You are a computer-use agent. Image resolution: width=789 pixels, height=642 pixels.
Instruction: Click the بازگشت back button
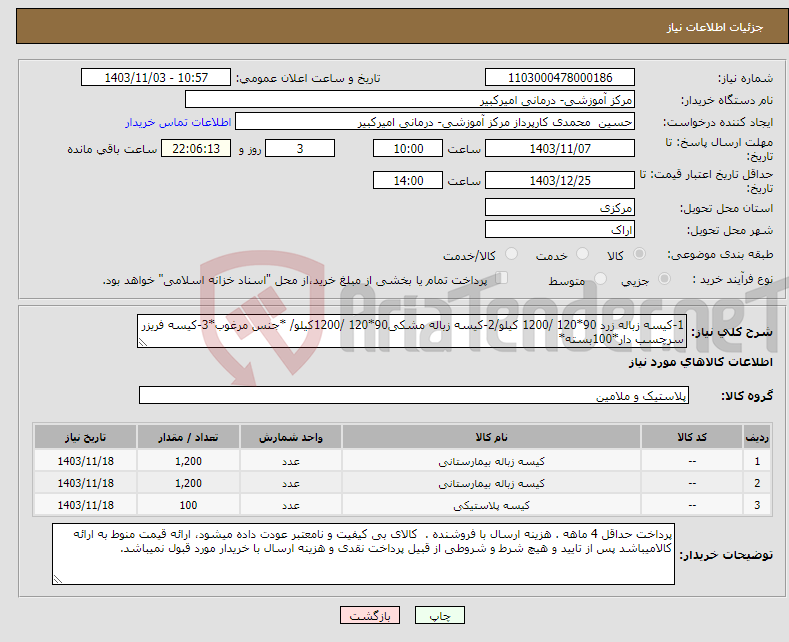coord(370,615)
